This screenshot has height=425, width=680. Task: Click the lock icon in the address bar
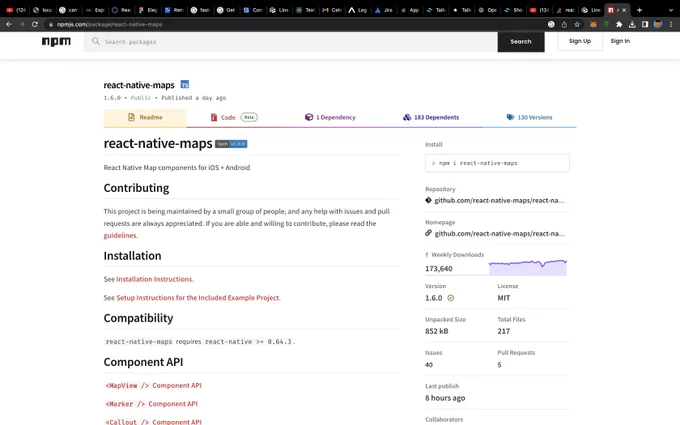point(51,25)
